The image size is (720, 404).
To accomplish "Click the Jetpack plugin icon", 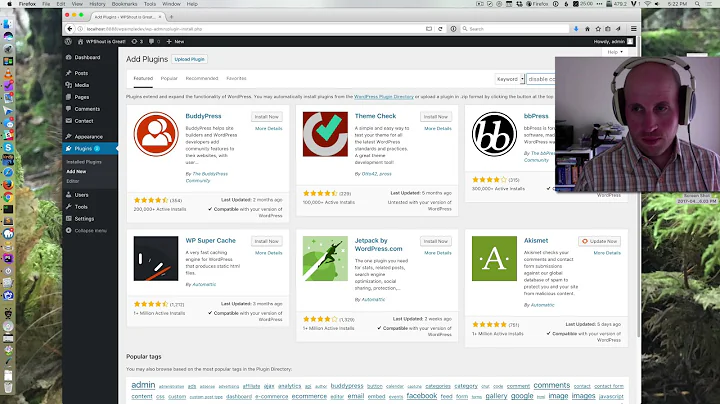I will pos(325,258).
